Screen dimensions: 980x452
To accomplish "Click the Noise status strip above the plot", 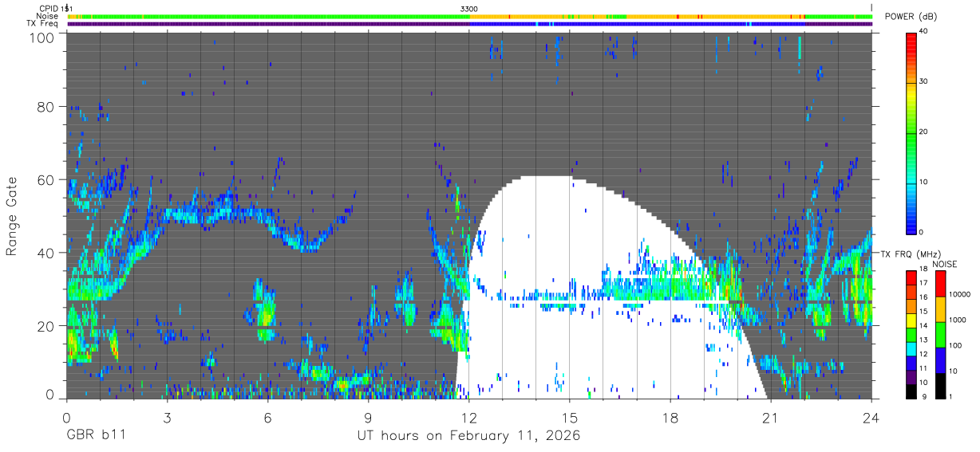I will pyautogui.click(x=469, y=16).
